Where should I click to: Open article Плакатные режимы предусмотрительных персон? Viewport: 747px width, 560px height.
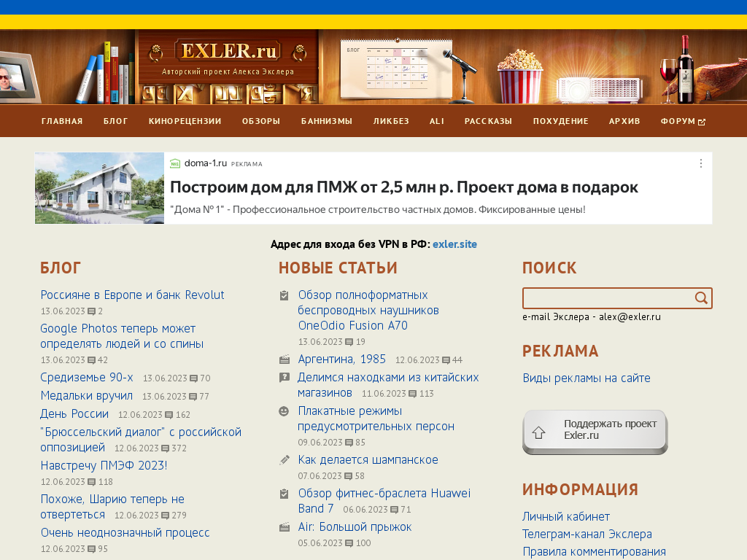(376, 419)
